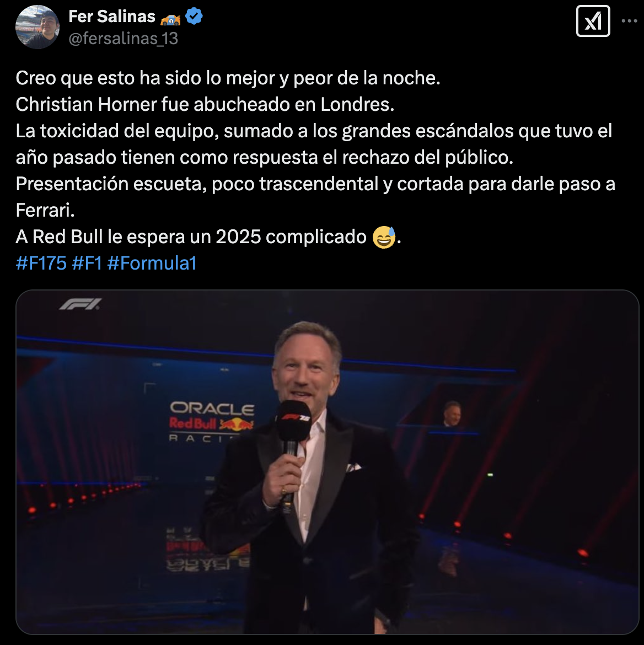Open the #F1 hashtag
Image resolution: width=644 pixels, height=645 pixels.
pyautogui.click(x=87, y=264)
